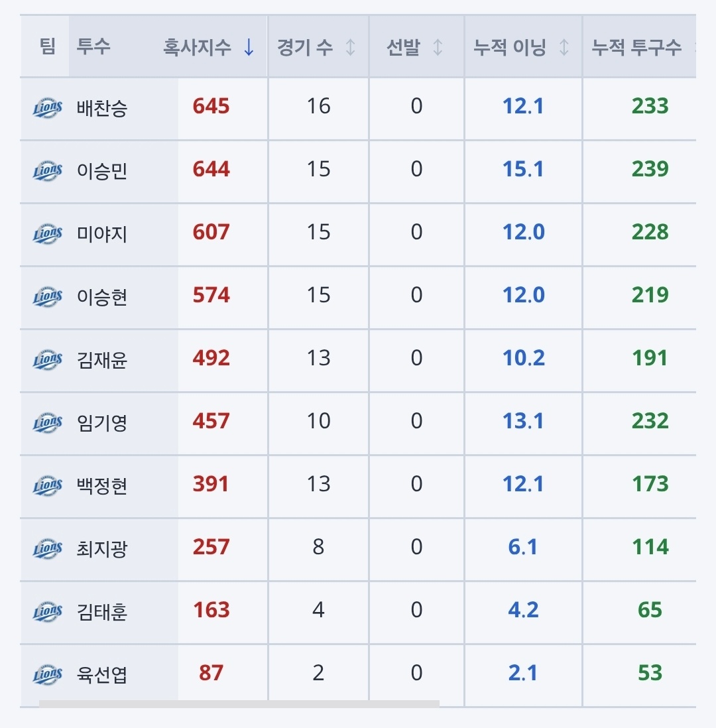Screen dimensions: 716x728
Task: Open pitcher 이승현
Action: 102,296
